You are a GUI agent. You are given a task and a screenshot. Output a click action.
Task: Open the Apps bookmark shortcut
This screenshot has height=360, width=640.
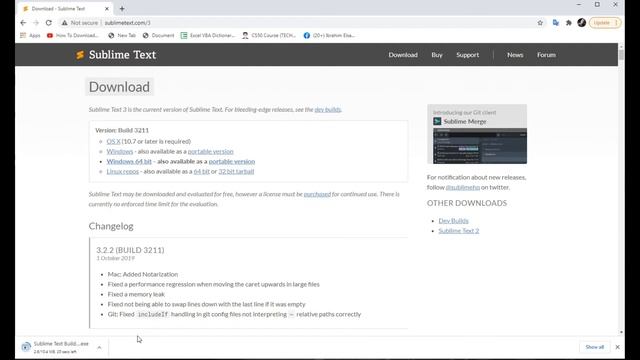tap(30, 36)
